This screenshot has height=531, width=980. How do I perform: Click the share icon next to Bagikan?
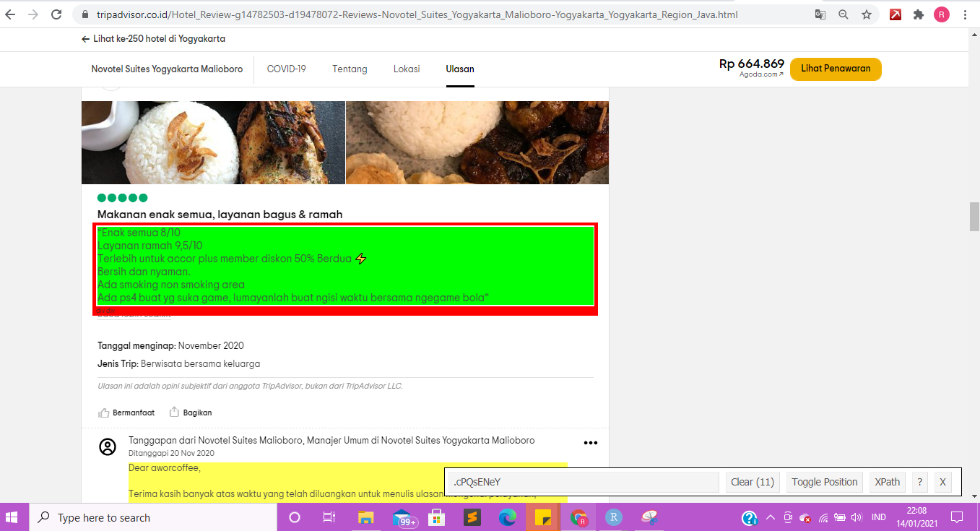click(173, 412)
